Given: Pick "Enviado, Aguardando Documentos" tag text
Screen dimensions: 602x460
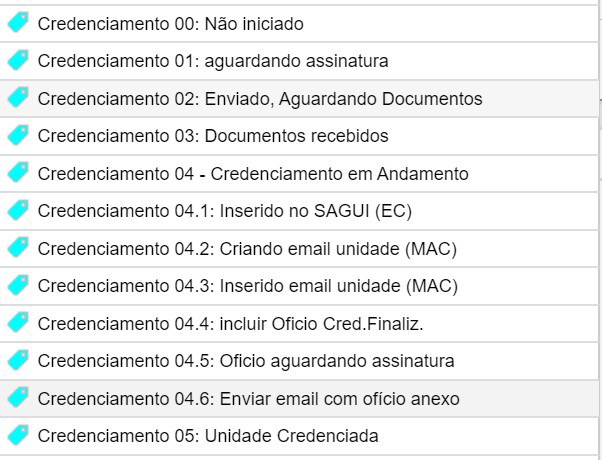Looking at the screenshot, I should click(344, 99).
